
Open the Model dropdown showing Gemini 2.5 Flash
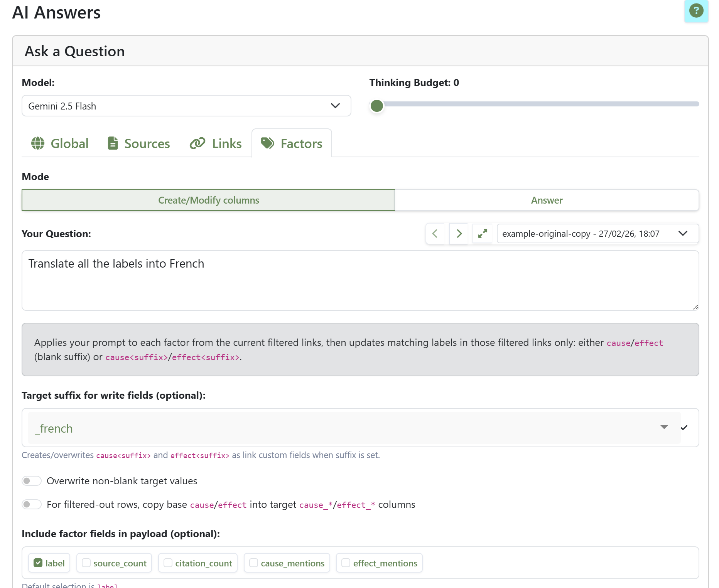pos(186,106)
